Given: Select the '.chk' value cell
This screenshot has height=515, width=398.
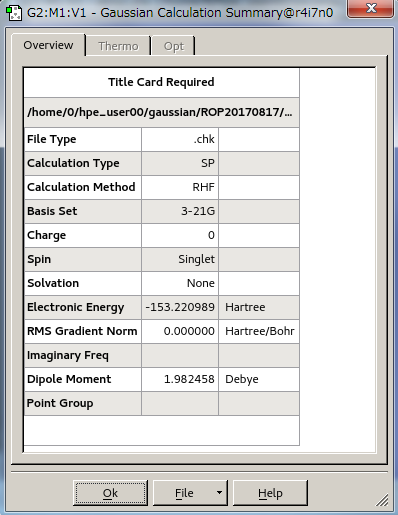Looking at the screenshot, I should [x=180, y=139].
